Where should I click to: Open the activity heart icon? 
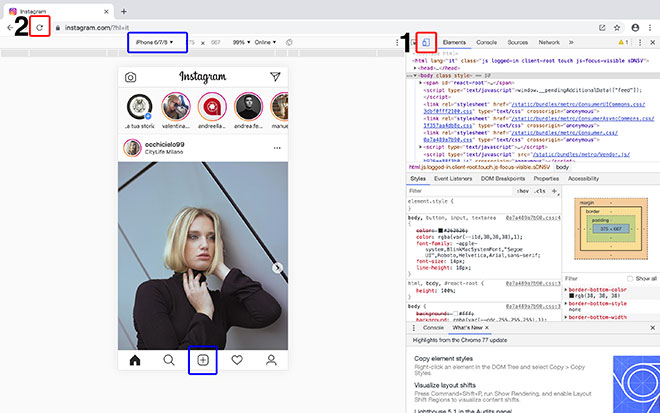237,360
